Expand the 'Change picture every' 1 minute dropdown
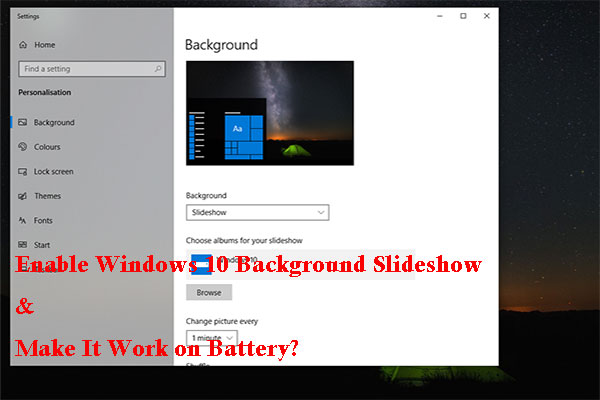The width and height of the screenshot is (600, 400). coord(211,339)
